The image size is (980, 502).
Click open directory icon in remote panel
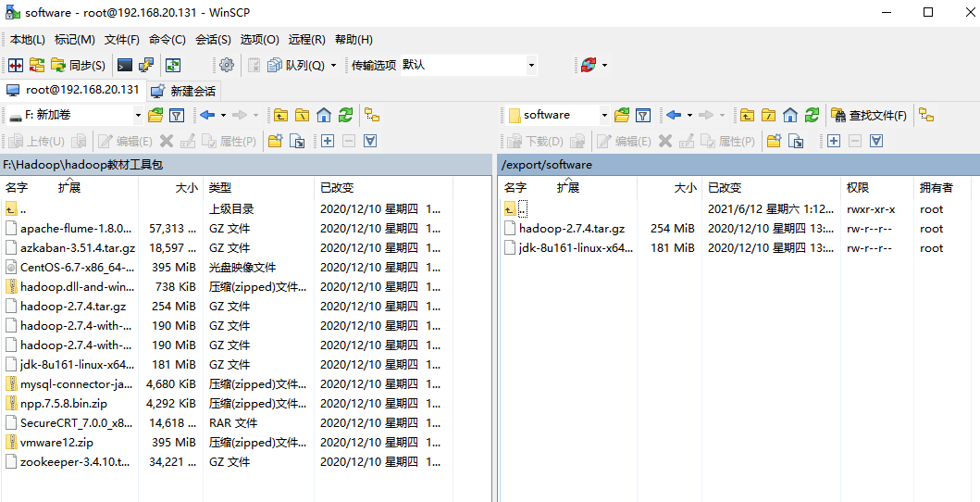pos(621,115)
